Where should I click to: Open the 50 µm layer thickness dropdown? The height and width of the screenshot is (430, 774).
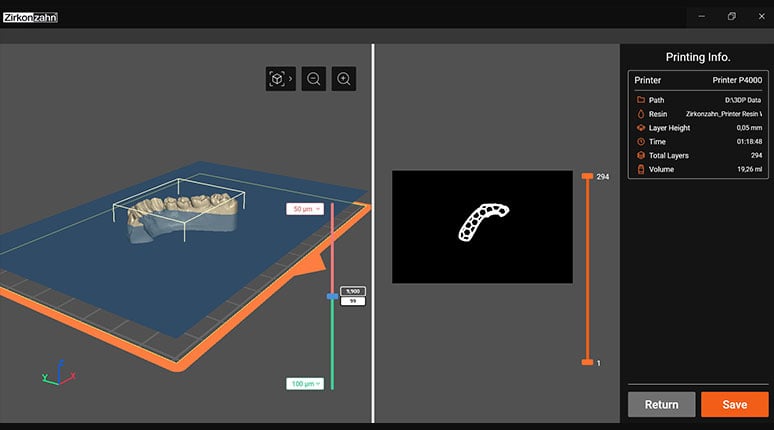click(x=305, y=209)
